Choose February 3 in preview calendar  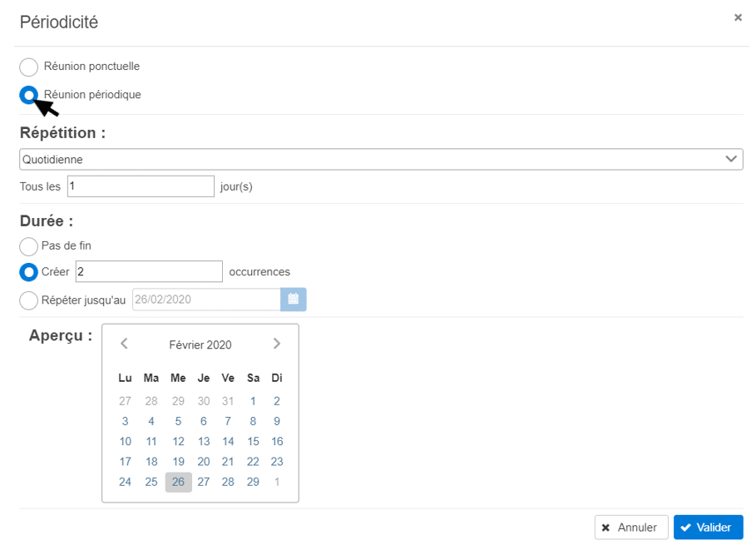pos(125,421)
